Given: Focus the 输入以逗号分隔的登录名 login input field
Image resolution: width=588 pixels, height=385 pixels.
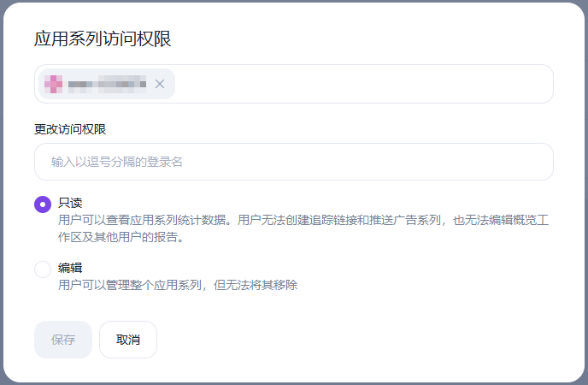Looking at the screenshot, I should [294, 162].
